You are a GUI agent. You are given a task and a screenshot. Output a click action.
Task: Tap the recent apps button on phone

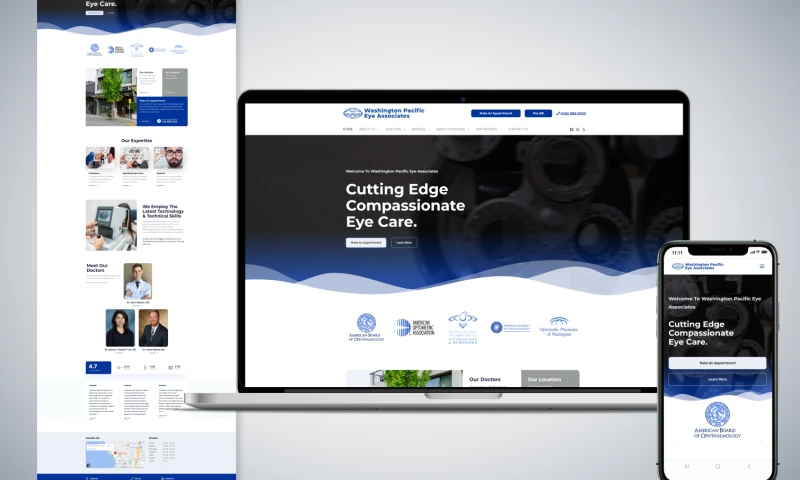click(x=687, y=466)
